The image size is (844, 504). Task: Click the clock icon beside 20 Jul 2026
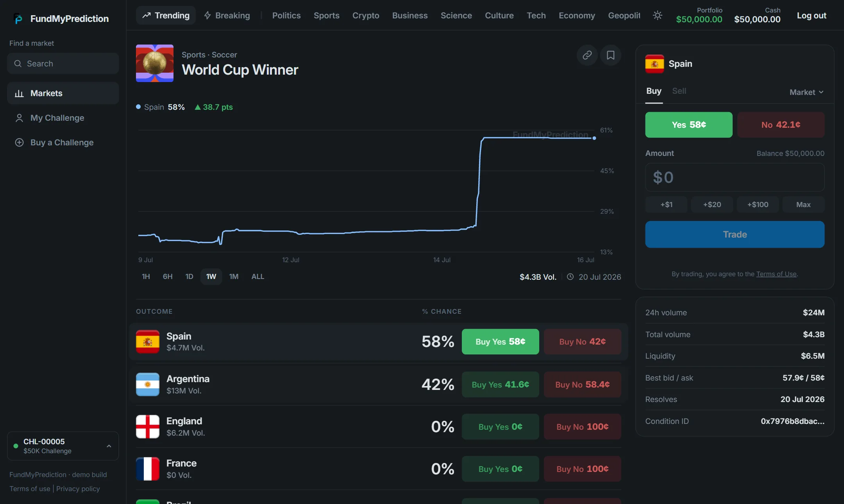(x=570, y=277)
